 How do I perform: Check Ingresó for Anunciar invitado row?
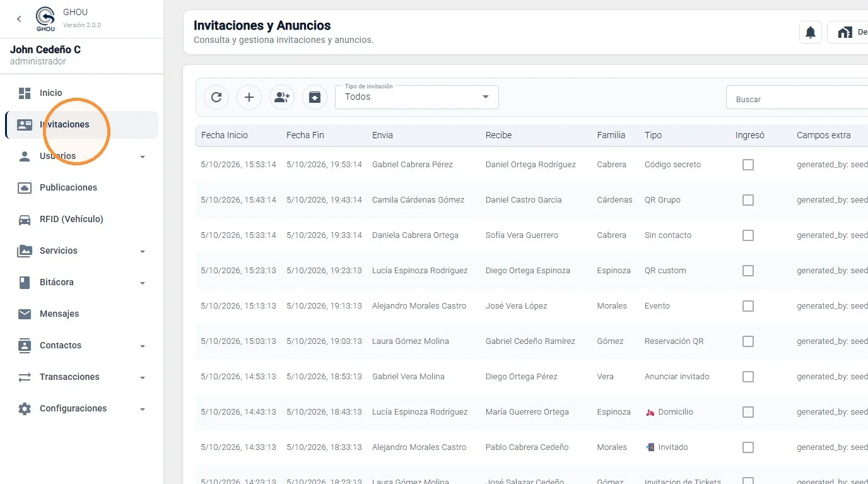pos(748,377)
